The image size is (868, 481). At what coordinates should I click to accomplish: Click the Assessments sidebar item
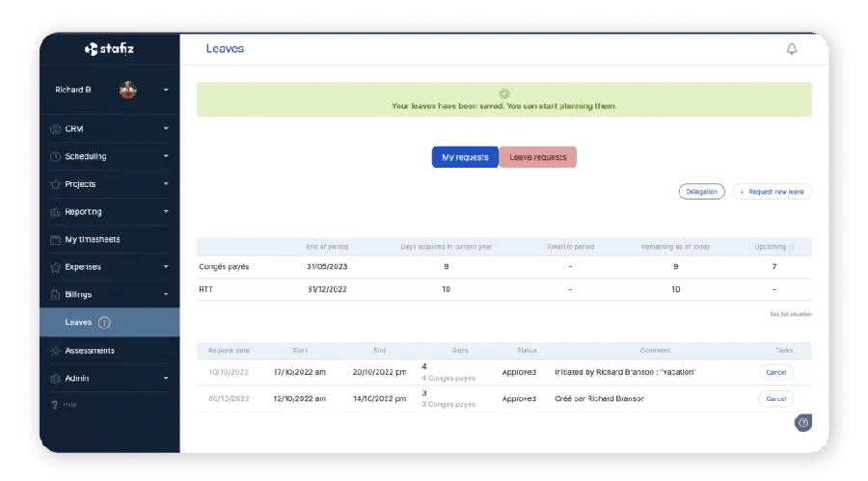tap(89, 351)
